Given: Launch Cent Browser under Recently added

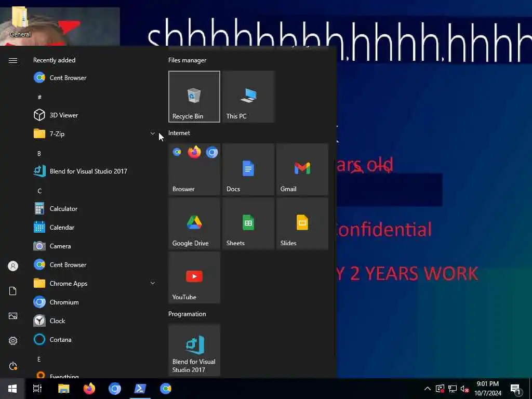Looking at the screenshot, I should [95, 78].
